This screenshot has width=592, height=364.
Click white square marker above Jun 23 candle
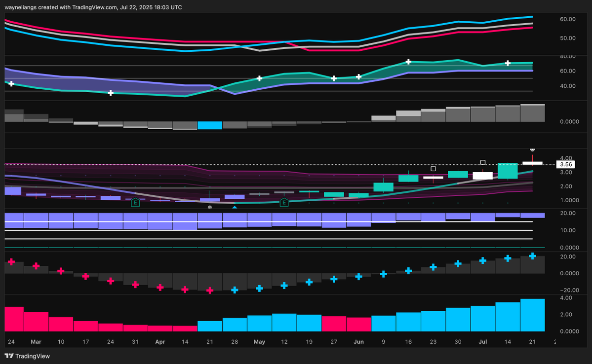coord(433,169)
